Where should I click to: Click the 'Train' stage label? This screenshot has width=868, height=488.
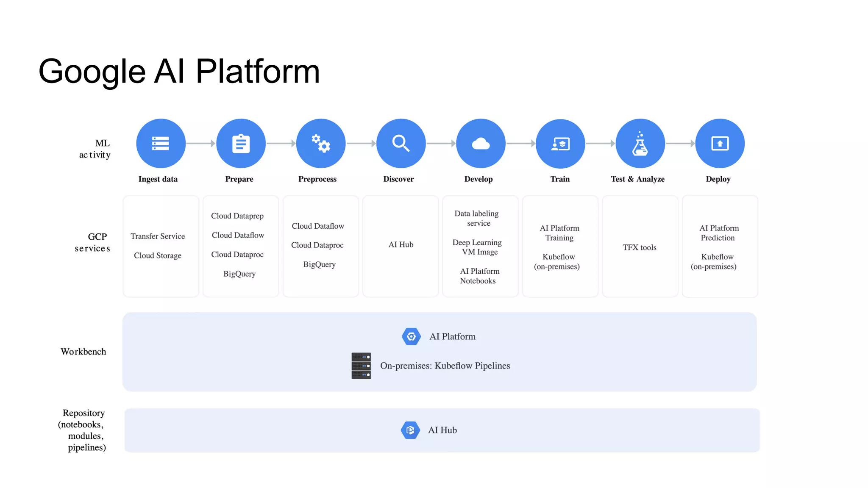point(560,179)
